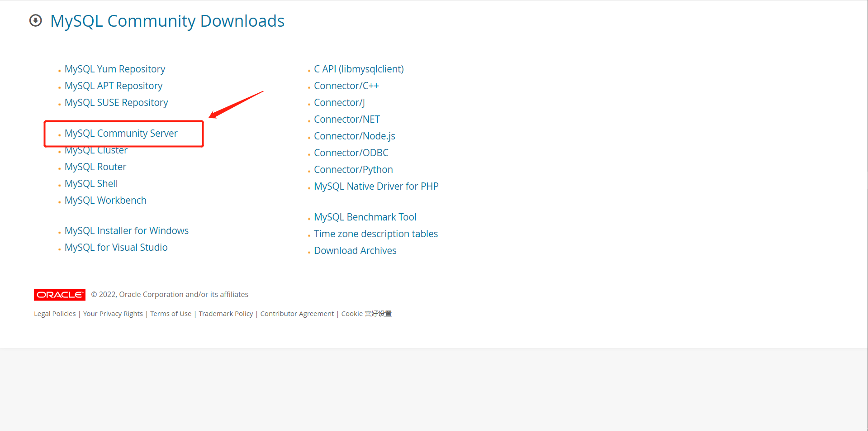Select the Connector/ODBC link

[351, 153]
